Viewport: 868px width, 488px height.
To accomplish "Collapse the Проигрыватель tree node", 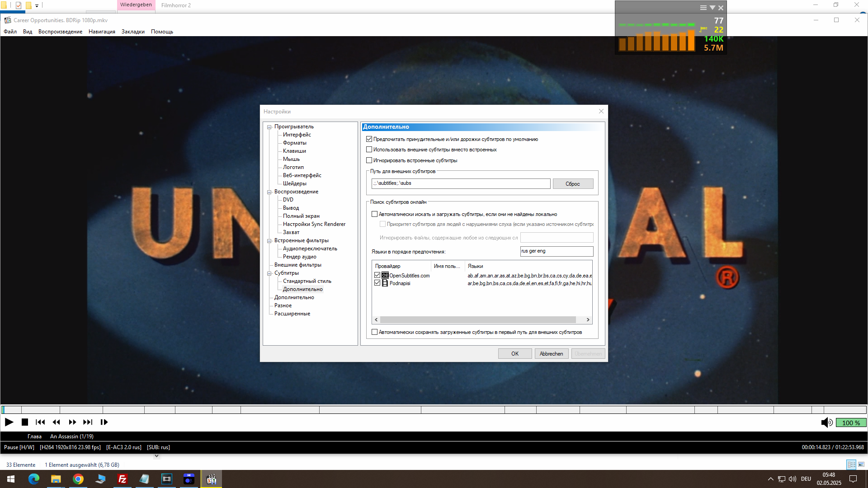I will tap(269, 127).
